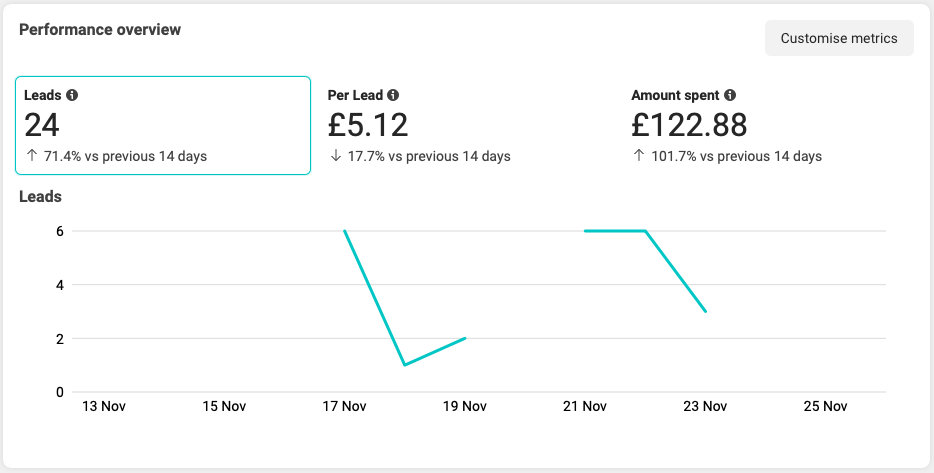Switch to the Amount spent metric card
The height and width of the screenshot is (473, 934).
(x=770, y=125)
